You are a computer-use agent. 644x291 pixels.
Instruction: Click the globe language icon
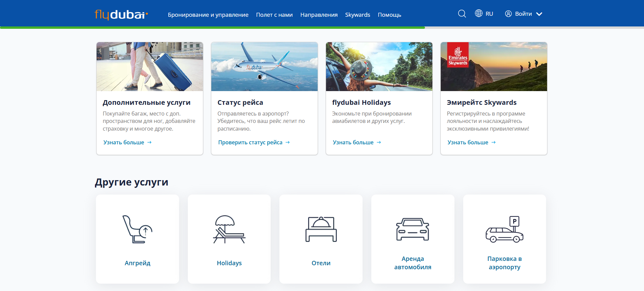(x=479, y=13)
